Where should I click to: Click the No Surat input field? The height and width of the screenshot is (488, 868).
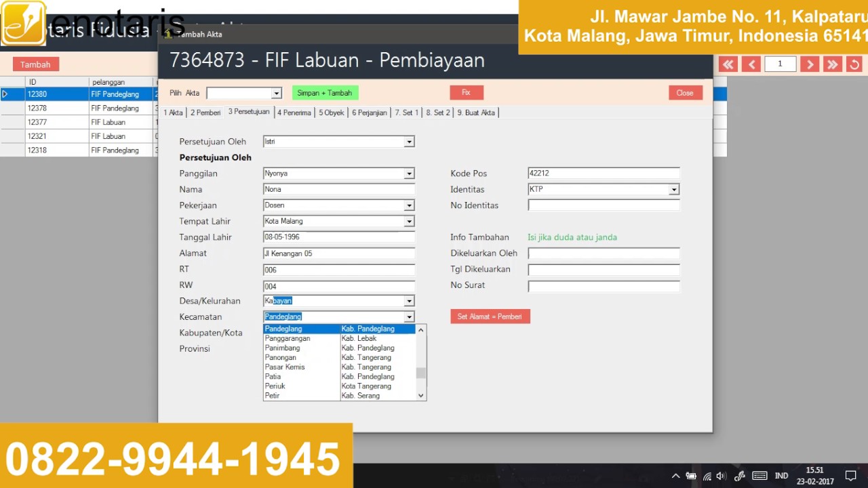point(604,285)
